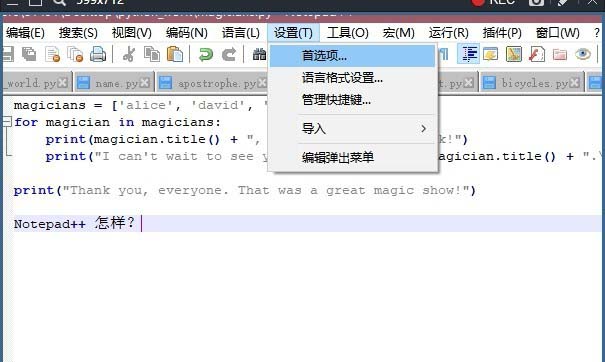This screenshot has height=362, width=605.
Task: Click the Copy toolbar icon
Action: click(152, 54)
